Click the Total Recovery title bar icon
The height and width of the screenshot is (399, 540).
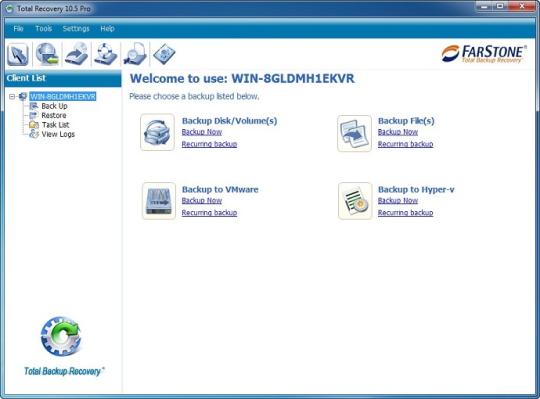(x=10, y=9)
